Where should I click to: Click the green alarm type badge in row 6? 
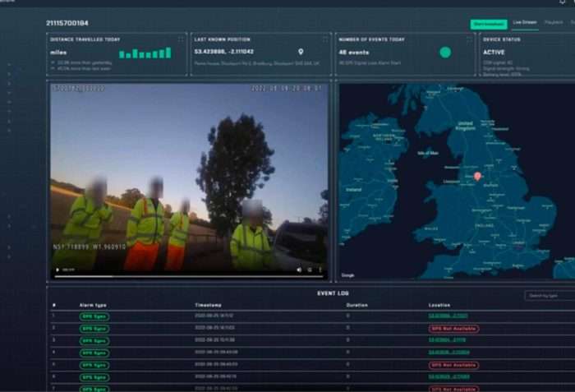94,377
